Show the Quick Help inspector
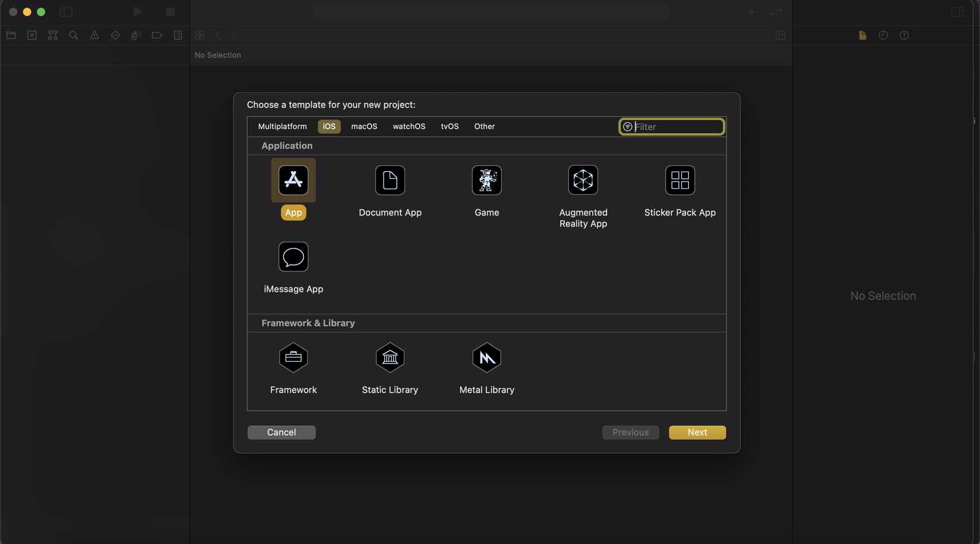This screenshot has height=544, width=980. point(904,36)
